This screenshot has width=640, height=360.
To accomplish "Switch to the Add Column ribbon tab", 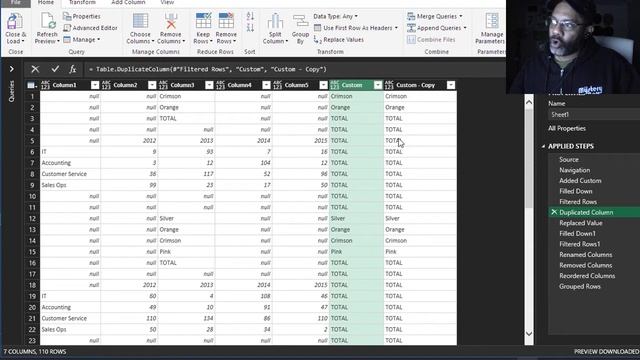I will click(x=128, y=2).
